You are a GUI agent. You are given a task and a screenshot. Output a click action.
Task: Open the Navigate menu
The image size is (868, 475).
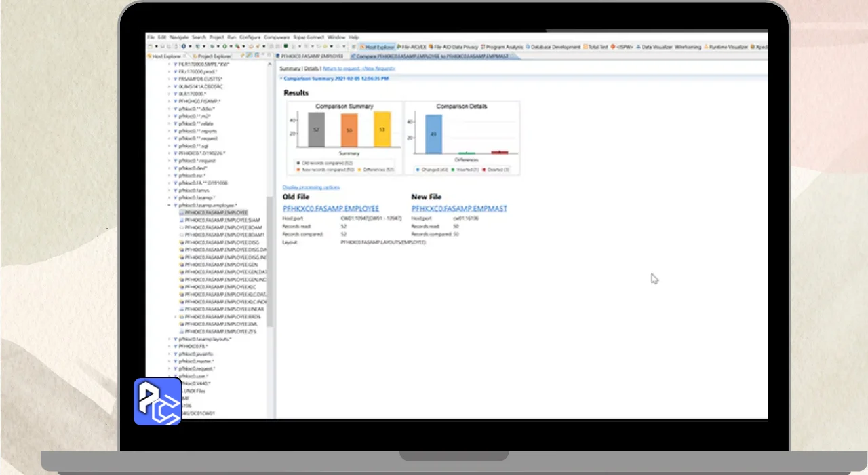[179, 37]
